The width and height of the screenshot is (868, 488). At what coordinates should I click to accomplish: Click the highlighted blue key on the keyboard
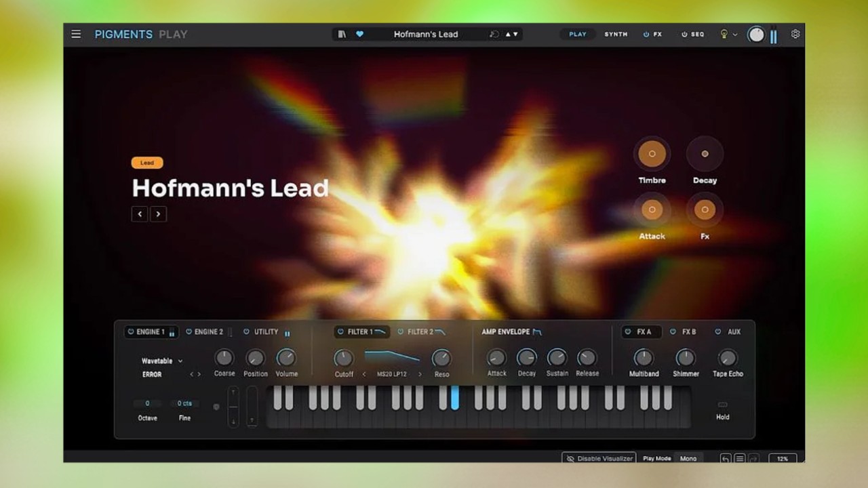click(x=455, y=399)
